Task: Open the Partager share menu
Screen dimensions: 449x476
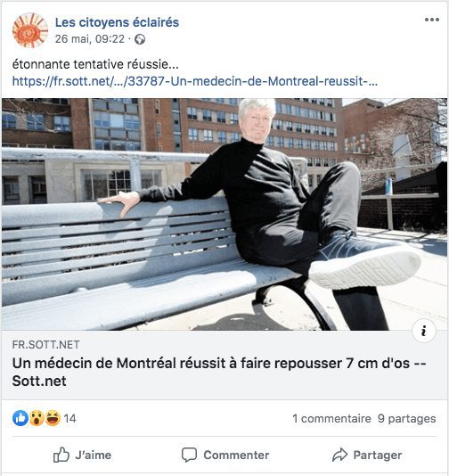Action: coord(367,455)
